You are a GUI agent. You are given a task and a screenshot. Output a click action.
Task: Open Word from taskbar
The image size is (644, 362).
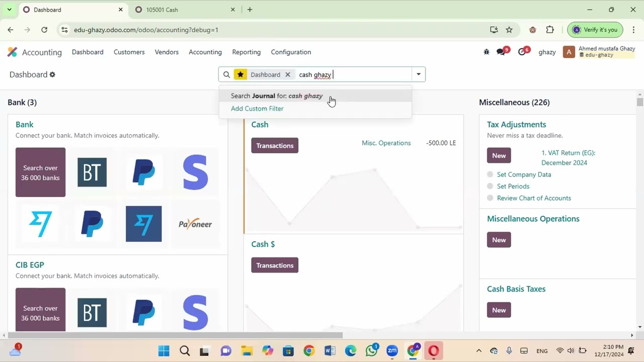330,351
